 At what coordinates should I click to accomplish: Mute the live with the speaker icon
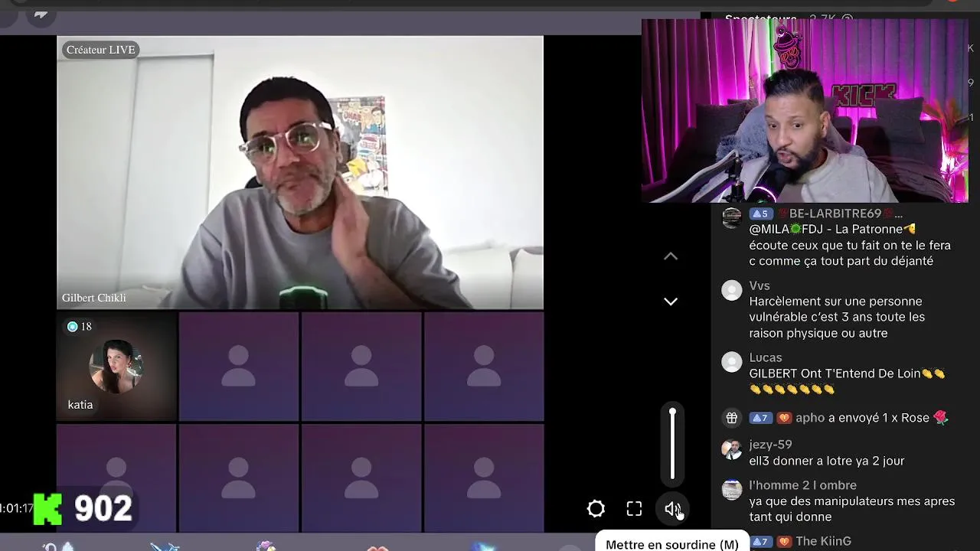(x=672, y=509)
